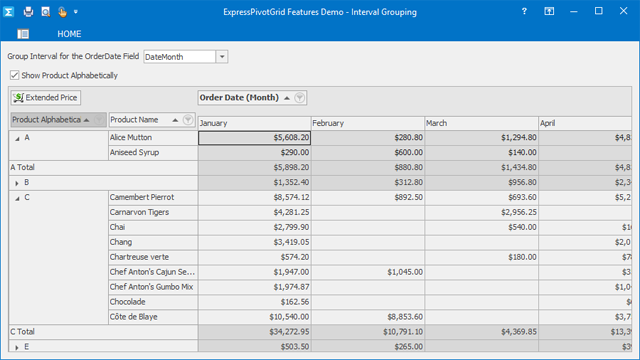This screenshot has height=360, width=640.
Task: Click the sigma application icon in the title bar
Action: point(9,12)
